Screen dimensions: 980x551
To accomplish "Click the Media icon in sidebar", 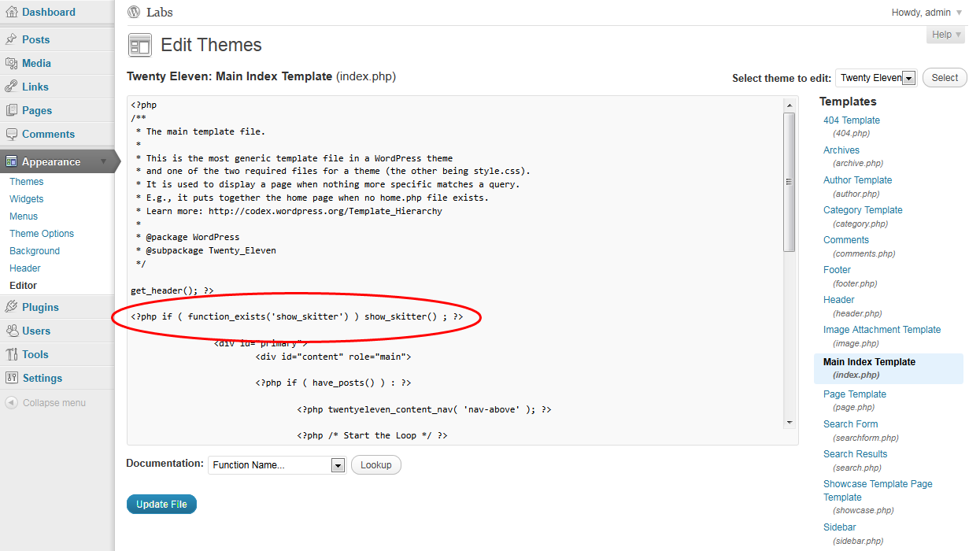I will coord(11,63).
